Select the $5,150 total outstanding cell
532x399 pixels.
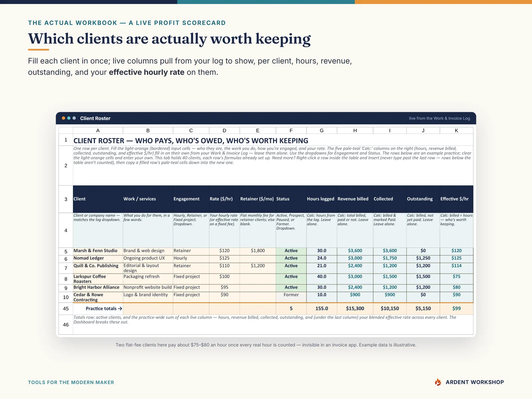tap(423, 309)
